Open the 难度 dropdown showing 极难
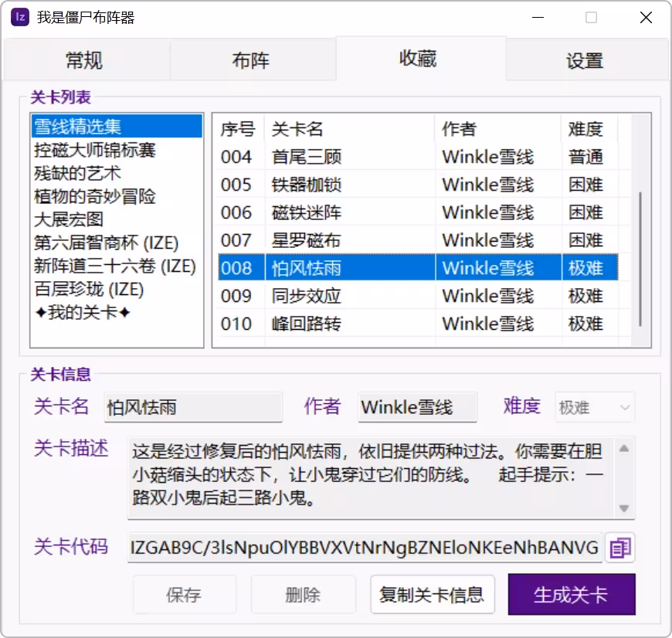Viewport: 672px width, 638px height. coord(595,407)
